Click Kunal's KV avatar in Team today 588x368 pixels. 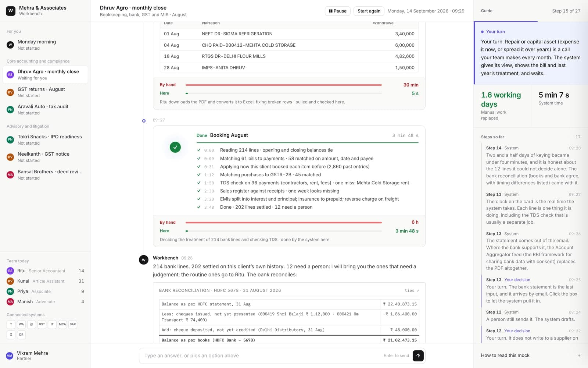pos(10,281)
